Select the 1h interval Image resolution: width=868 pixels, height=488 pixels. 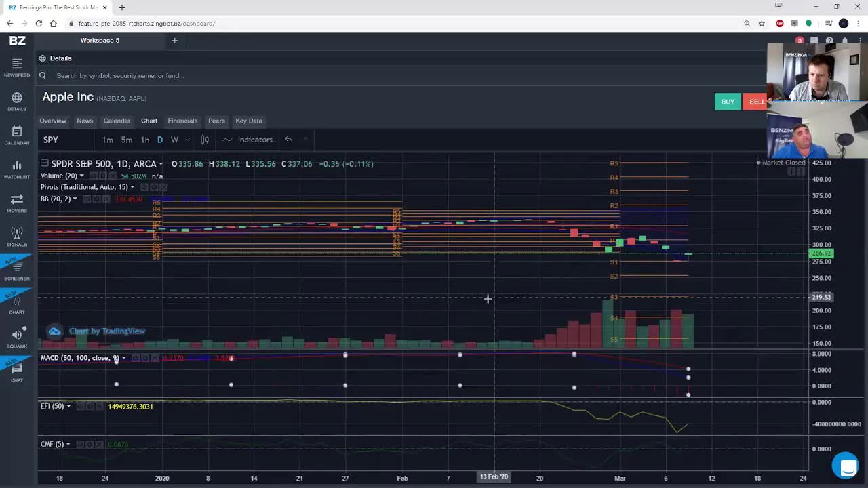[x=144, y=140]
